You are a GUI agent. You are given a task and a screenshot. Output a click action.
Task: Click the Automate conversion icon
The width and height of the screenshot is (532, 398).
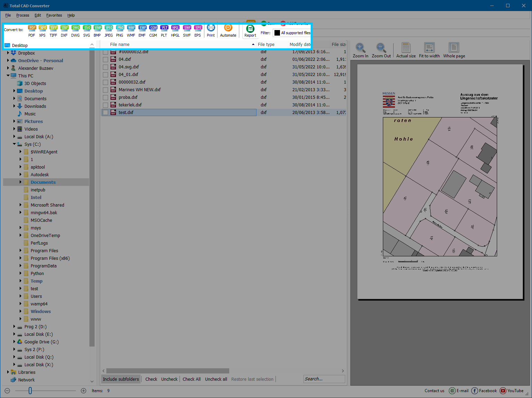click(x=228, y=30)
